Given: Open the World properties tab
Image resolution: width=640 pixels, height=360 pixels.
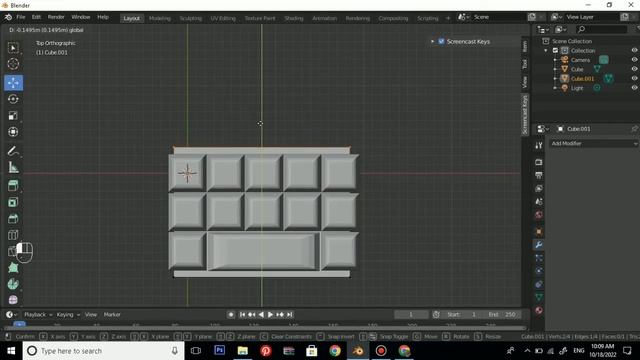Looking at the screenshot, I should [539, 215].
